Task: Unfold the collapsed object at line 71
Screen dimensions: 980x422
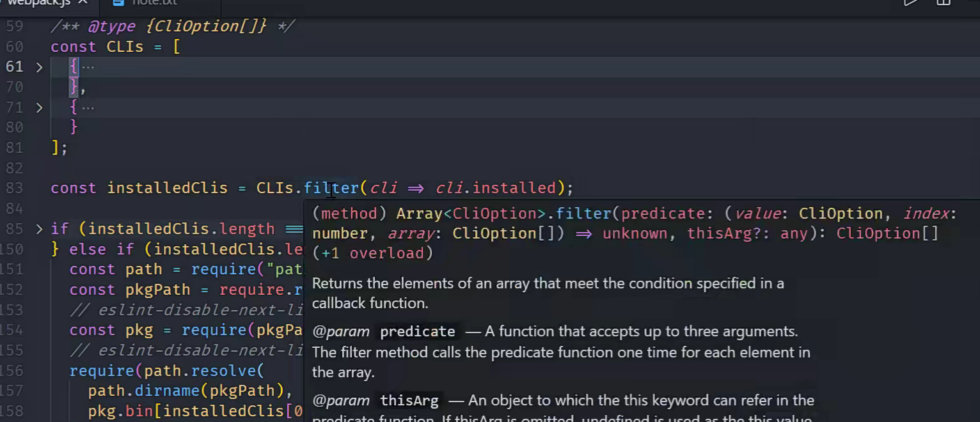Action: [x=39, y=107]
